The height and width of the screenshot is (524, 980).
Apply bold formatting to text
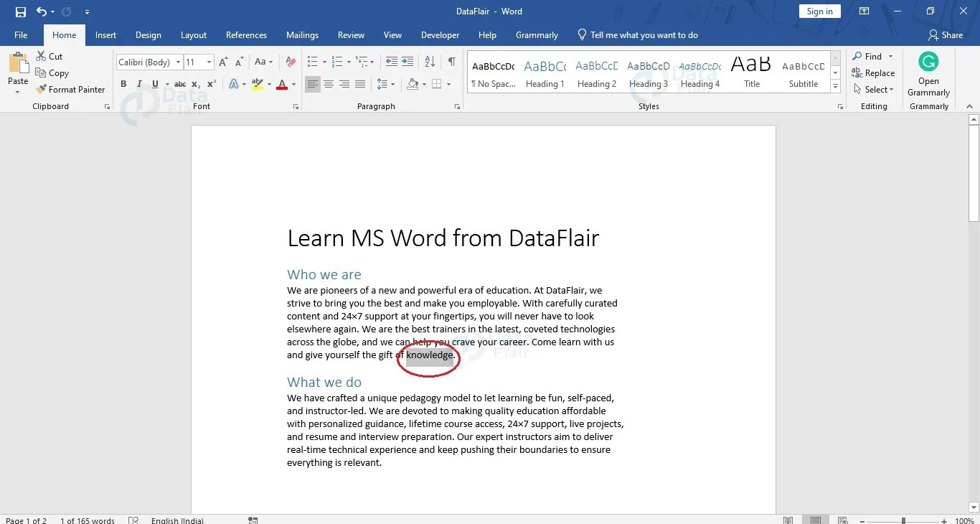pyautogui.click(x=123, y=84)
